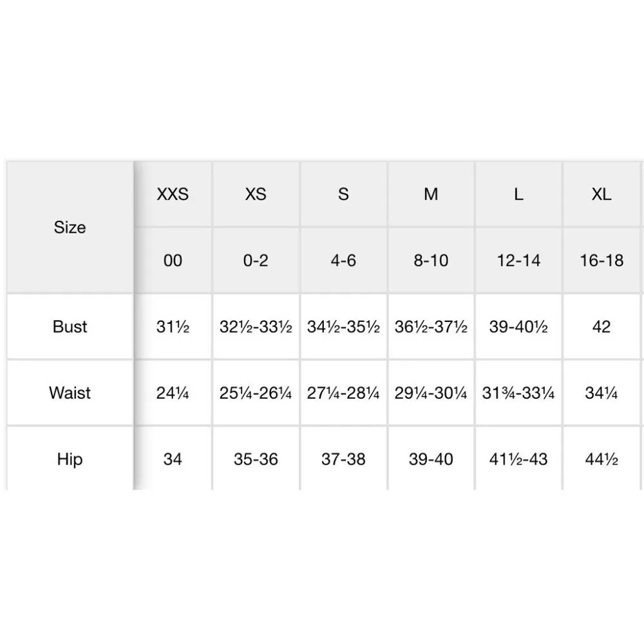Select the hip measurement 41½-43 for L
The image size is (644, 644).
pos(518,459)
